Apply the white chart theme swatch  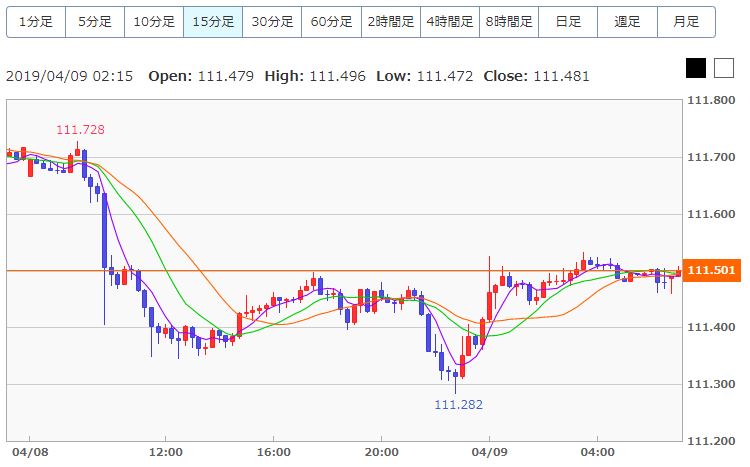point(724,68)
